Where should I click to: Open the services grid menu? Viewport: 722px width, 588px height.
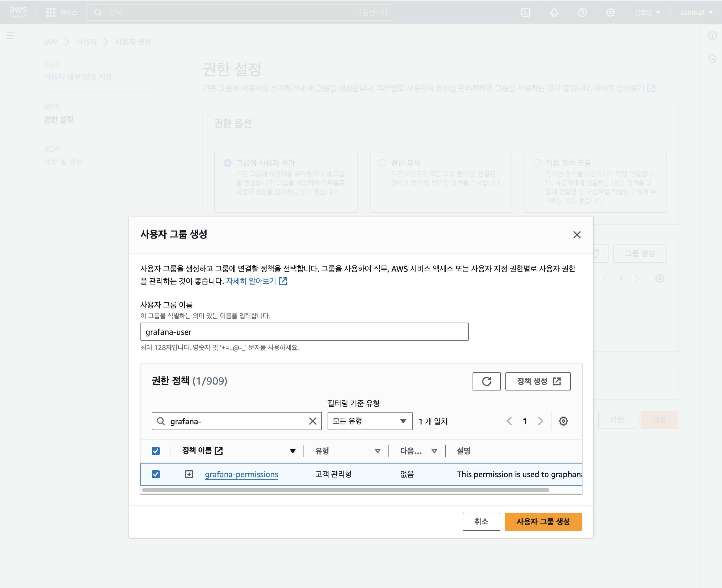pyautogui.click(x=51, y=12)
